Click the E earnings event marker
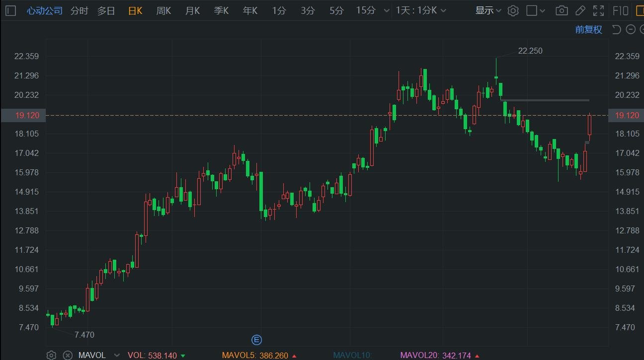 pos(256,340)
